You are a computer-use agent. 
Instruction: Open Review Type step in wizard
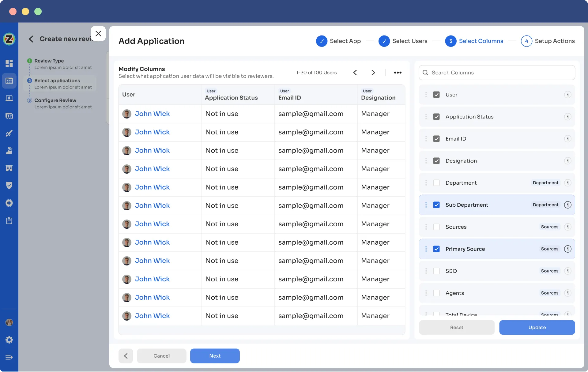(x=60, y=64)
